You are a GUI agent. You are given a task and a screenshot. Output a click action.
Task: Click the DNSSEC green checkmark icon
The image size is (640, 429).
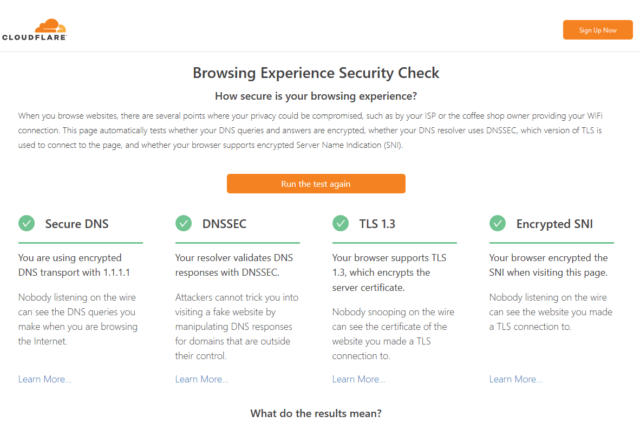pyautogui.click(x=183, y=223)
